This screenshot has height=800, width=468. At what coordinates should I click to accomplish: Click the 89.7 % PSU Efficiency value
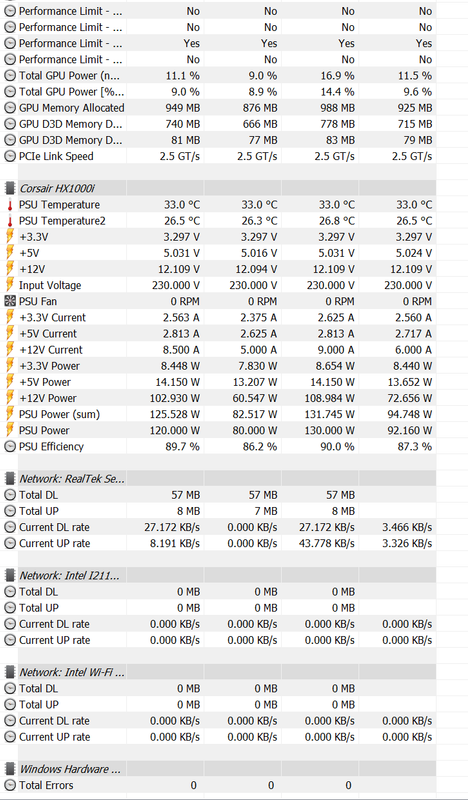point(182,446)
